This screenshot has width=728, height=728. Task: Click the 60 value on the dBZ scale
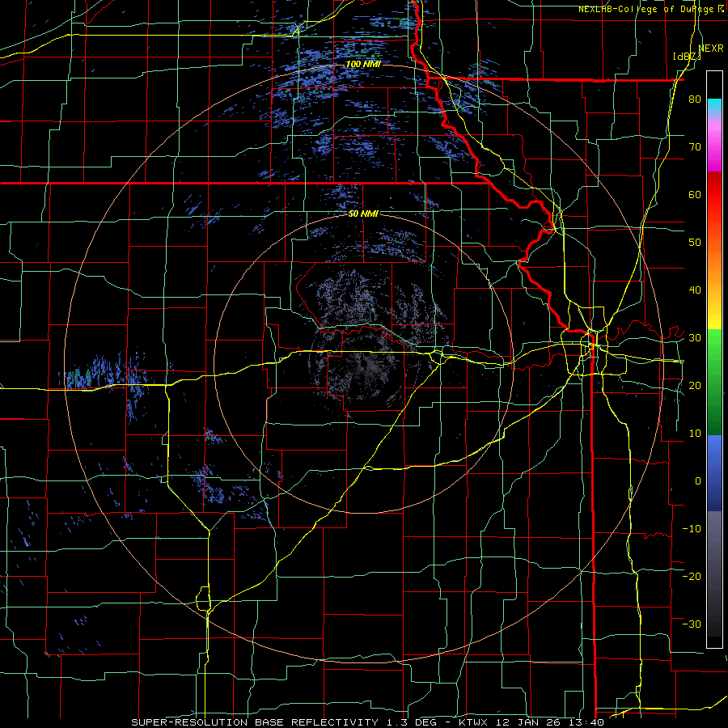(x=695, y=194)
